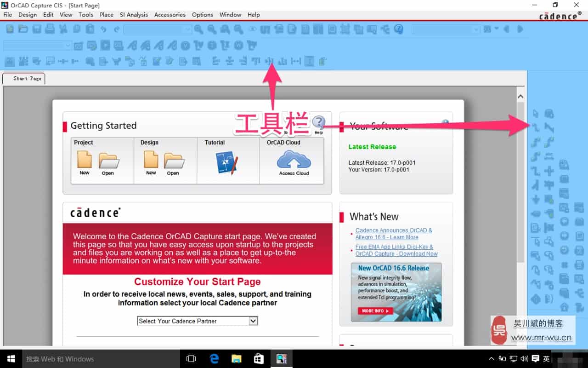Click the start page scrollbar up arrow
Screen dimensions: 588x368
coord(520,97)
